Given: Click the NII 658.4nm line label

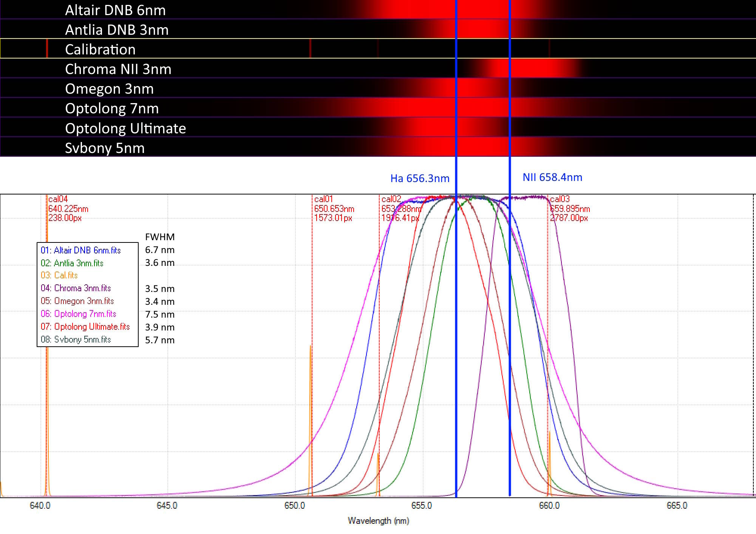Looking at the screenshot, I should (x=552, y=177).
